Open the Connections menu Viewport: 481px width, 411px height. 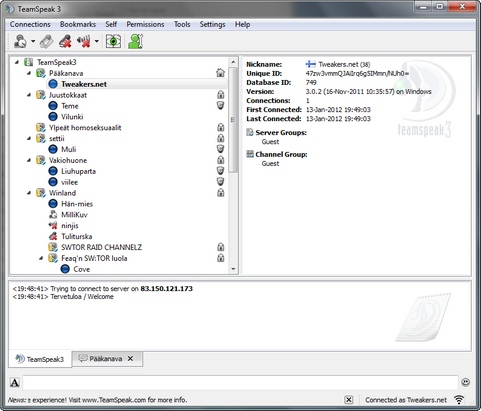30,24
